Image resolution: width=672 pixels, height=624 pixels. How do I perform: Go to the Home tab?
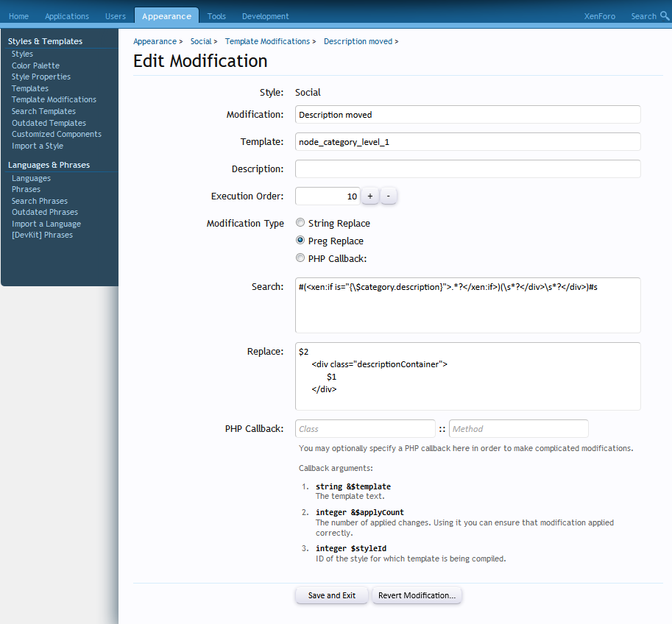(x=18, y=16)
